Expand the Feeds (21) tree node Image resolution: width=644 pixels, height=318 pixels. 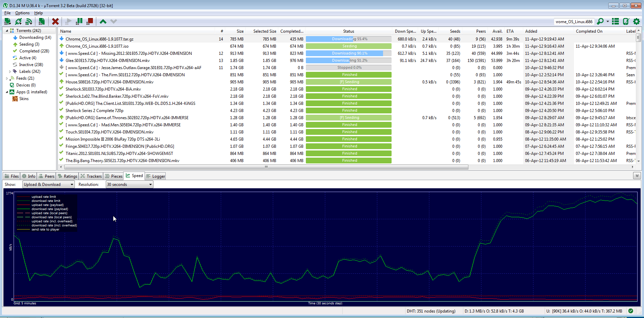tap(7, 78)
